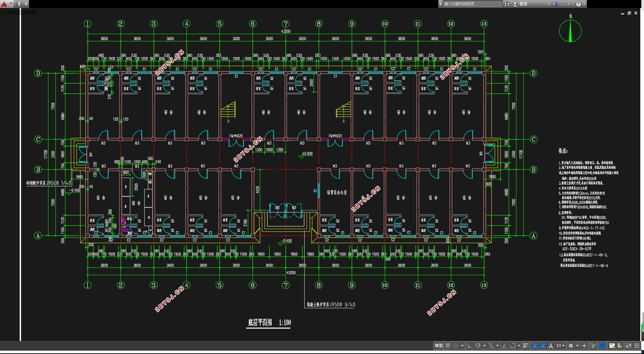The height and width of the screenshot is (354, 644).
Task: Click the 登录 sign-in button
Action: pos(523,4)
